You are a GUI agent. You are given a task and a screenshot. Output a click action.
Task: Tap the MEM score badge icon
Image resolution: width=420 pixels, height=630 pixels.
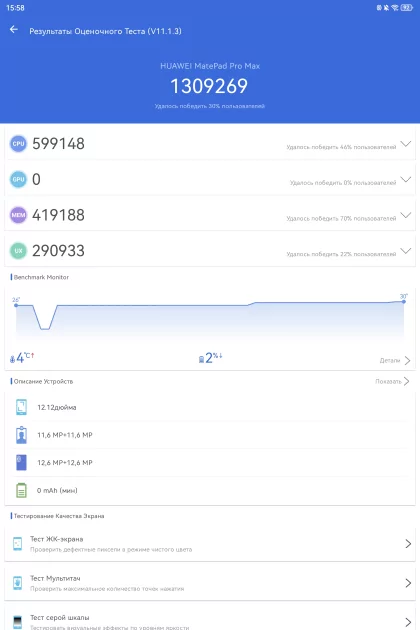click(x=18, y=215)
